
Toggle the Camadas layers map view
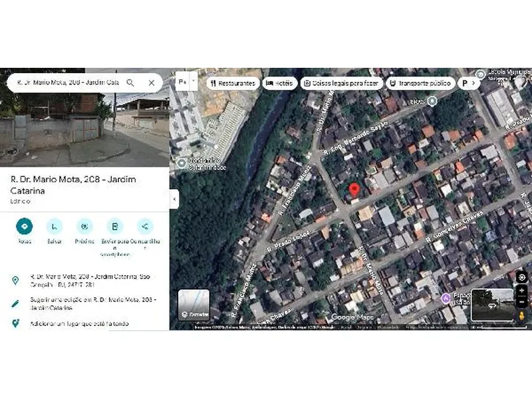click(194, 305)
